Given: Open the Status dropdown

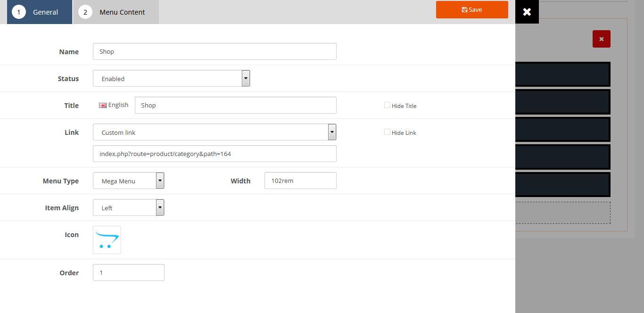Looking at the screenshot, I should click(x=171, y=78).
